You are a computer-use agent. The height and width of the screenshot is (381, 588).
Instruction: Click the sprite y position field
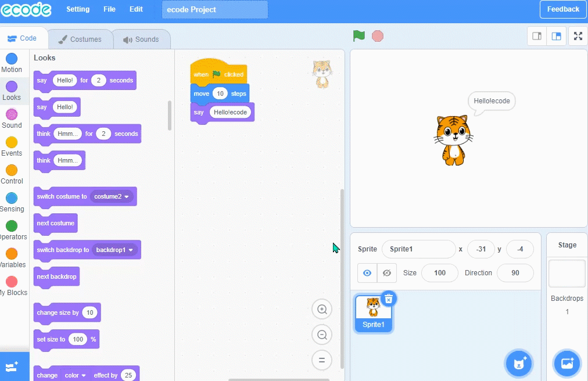520,249
